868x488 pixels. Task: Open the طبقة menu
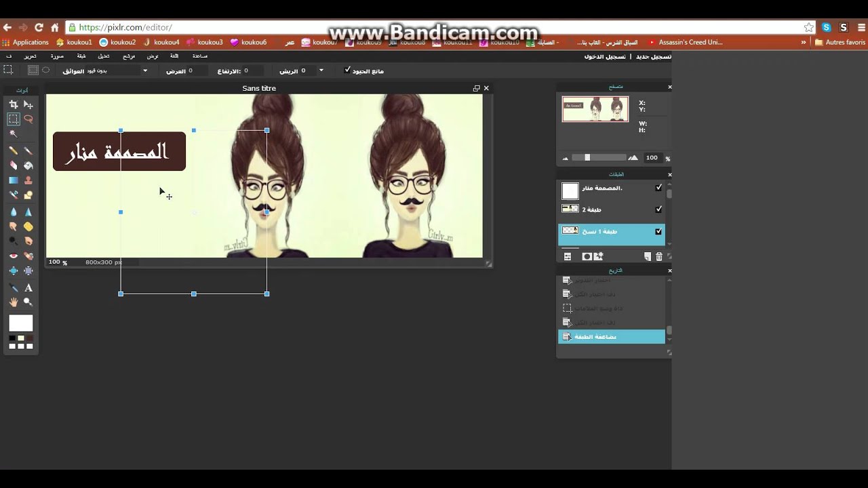pyautogui.click(x=81, y=56)
